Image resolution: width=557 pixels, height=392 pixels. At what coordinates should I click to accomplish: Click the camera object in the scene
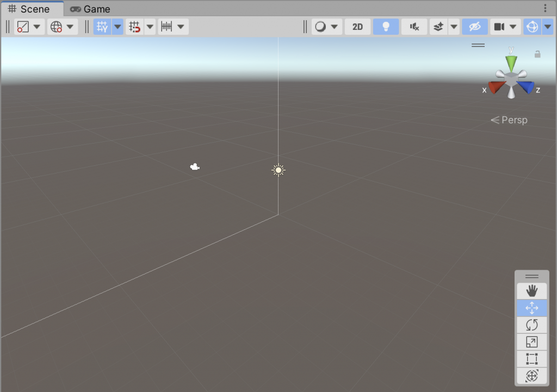pyautogui.click(x=195, y=167)
